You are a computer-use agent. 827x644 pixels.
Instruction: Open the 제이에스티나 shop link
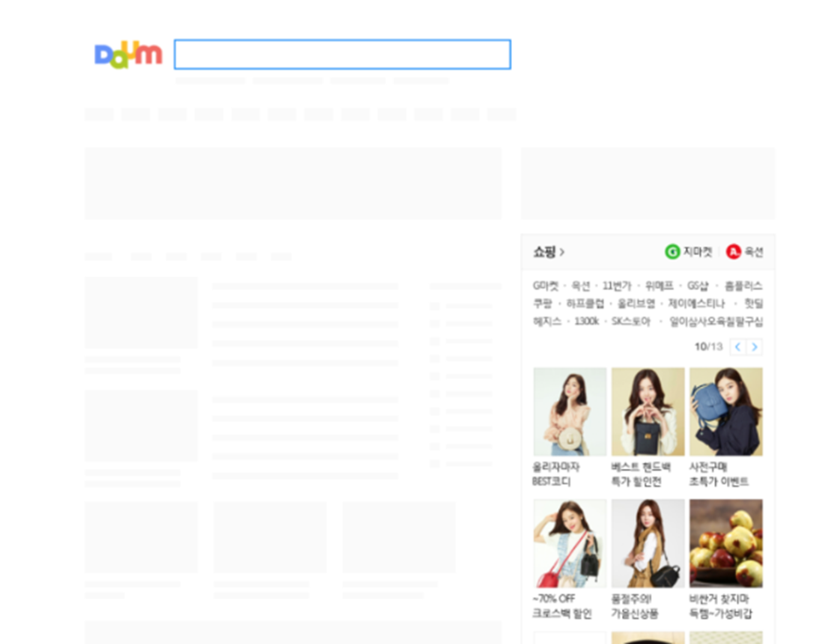click(x=696, y=304)
